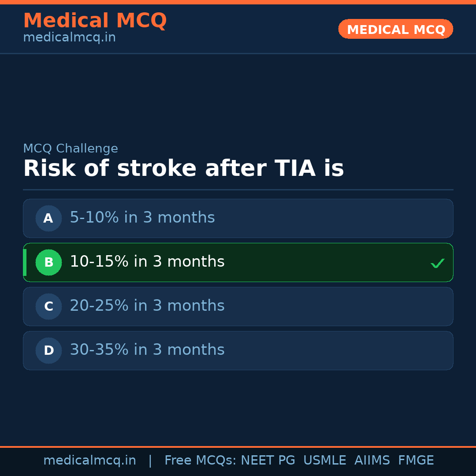The height and width of the screenshot is (476, 476).
Task: Click the medicalmcq.in link under the header
Action: coord(69,37)
